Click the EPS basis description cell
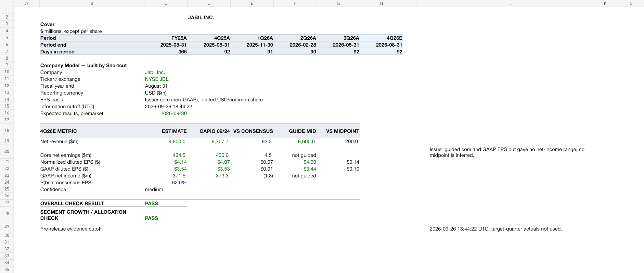644x273 pixels. tap(204, 100)
